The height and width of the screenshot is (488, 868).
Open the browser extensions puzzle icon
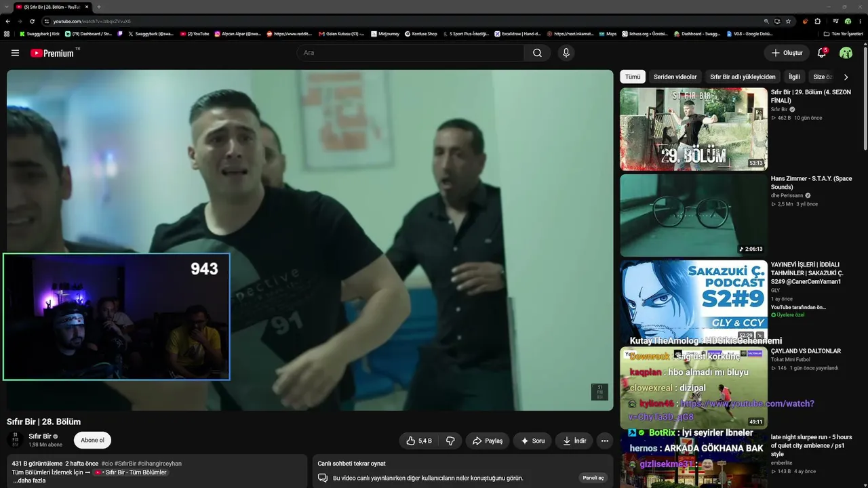817,21
